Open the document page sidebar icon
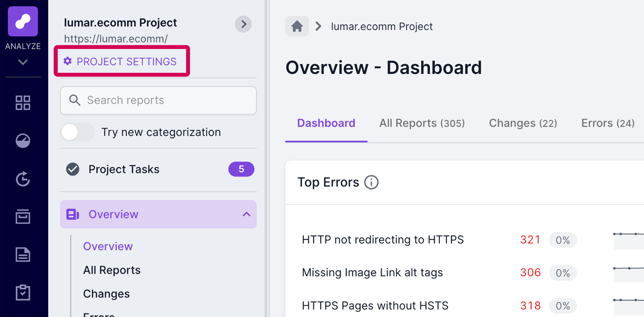 point(23,255)
